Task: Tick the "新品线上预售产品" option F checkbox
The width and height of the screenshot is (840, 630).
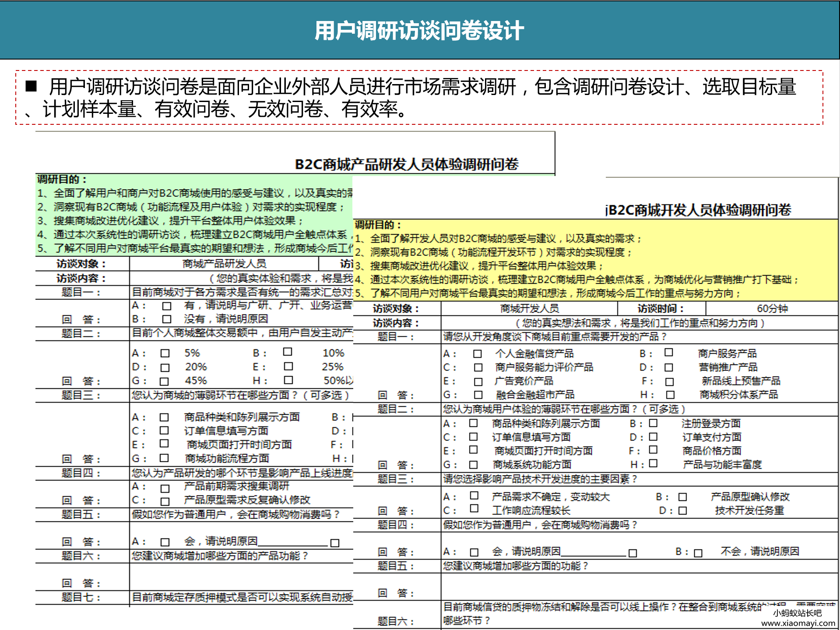Action: point(668,382)
